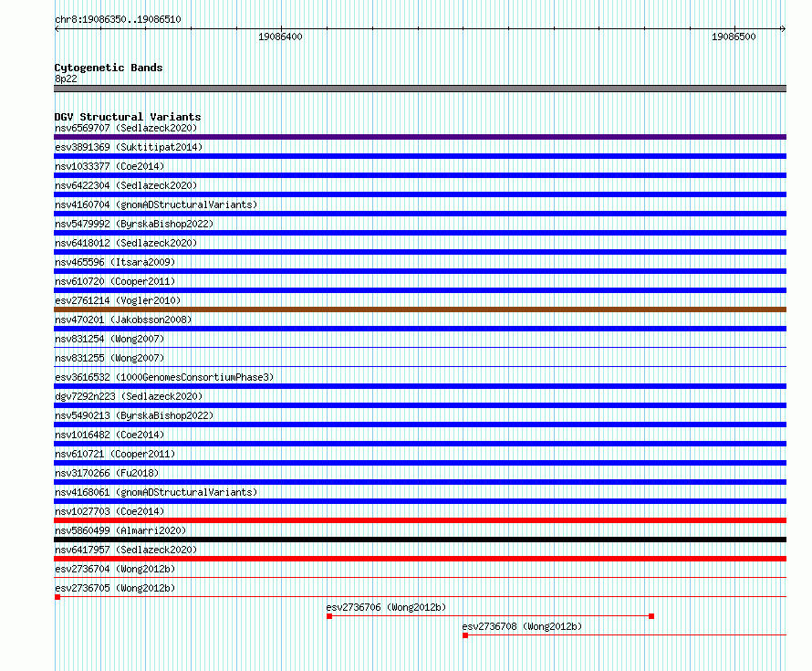Open variant nsv470201 (Jakobsson2008)
Image resolution: width=812 pixels, height=671 pixels.
pos(123,320)
